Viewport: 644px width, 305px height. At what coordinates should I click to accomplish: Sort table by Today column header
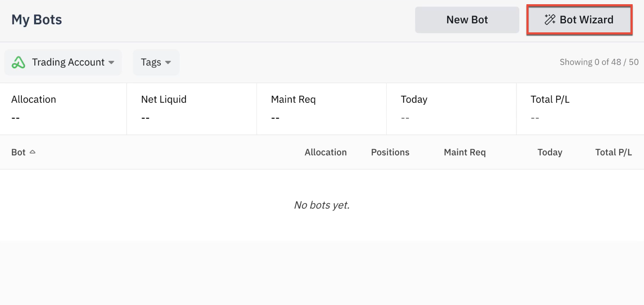pos(550,152)
